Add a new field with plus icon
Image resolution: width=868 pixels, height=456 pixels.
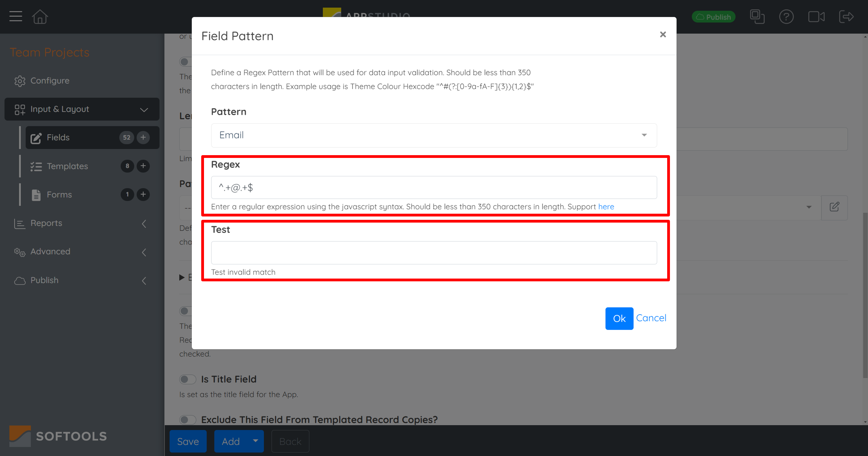click(x=143, y=137)
